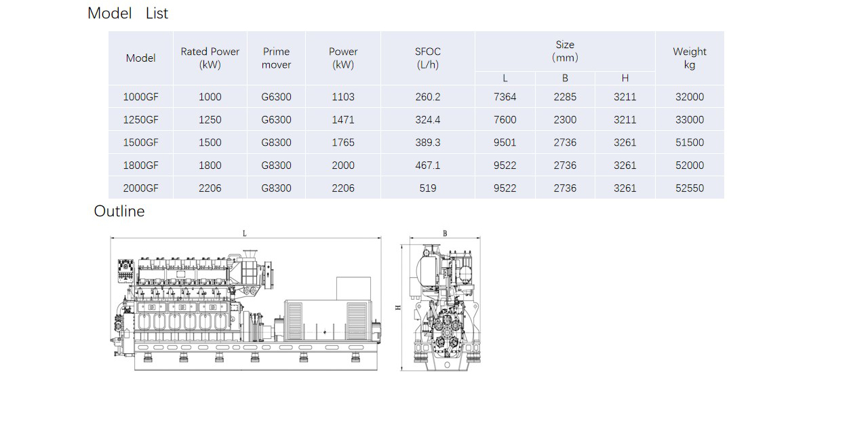Select the "Size (mm)" header cell
The height and width of the screenshot is (421, 868).
[x=565, y=51]
